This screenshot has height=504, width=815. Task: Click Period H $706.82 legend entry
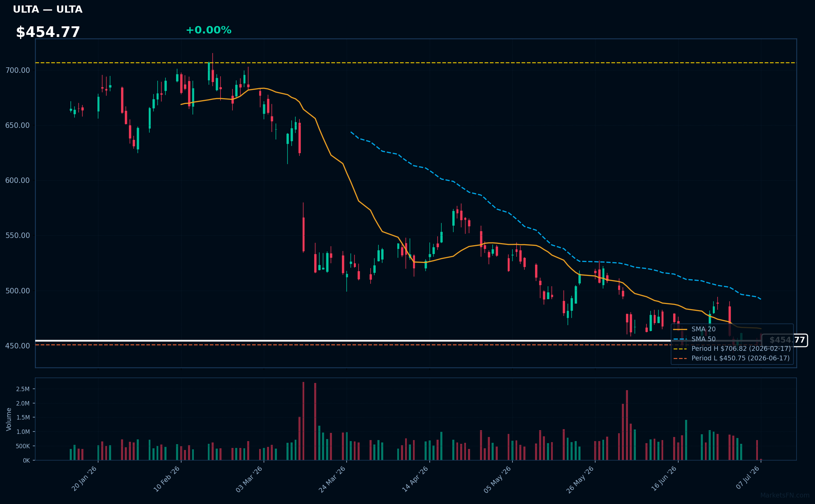[732, 349]
